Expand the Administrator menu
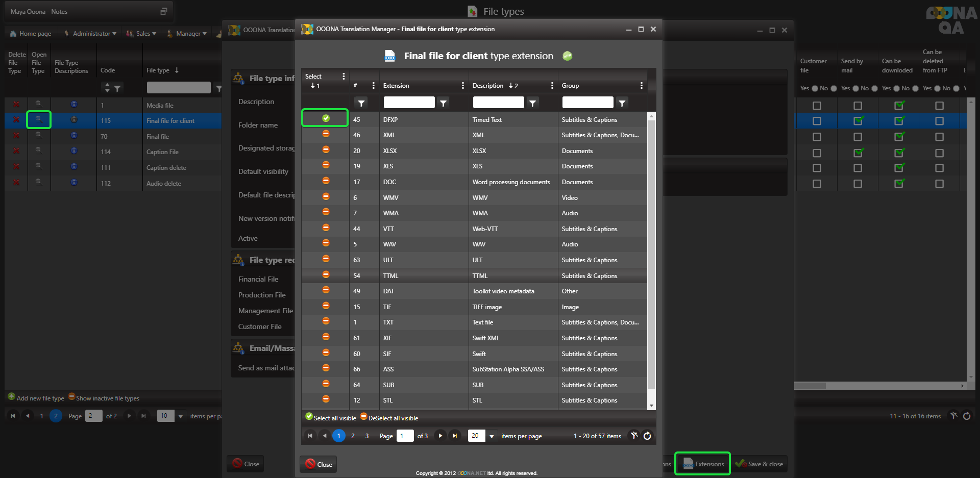 (91, 34)
